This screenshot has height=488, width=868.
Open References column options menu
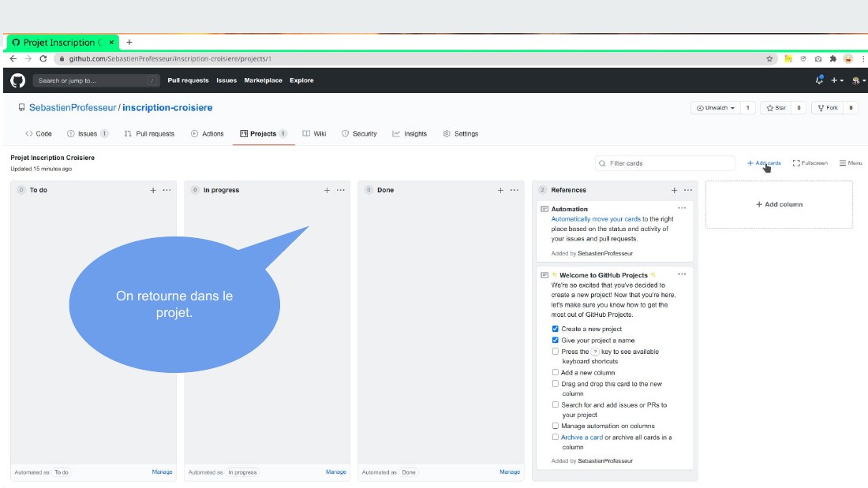coord(688,190)
